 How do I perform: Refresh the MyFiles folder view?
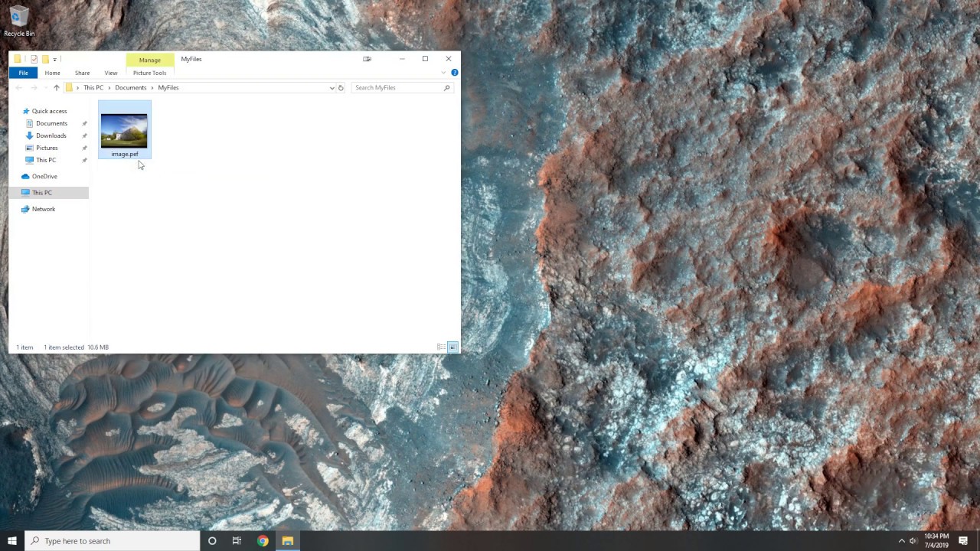coord(341,88)
